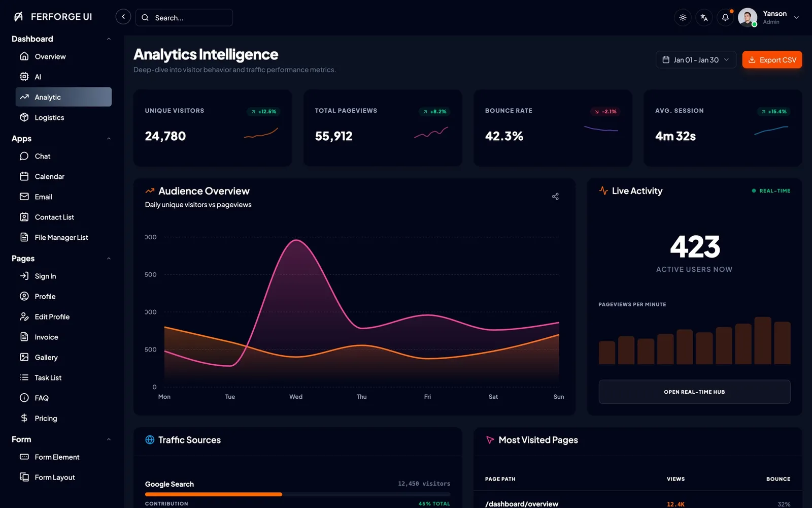Screen dimensions: 812x508
Task: Collapse the Form section in the sidebar
Action: pyautogui.click(x=109, y=439)
